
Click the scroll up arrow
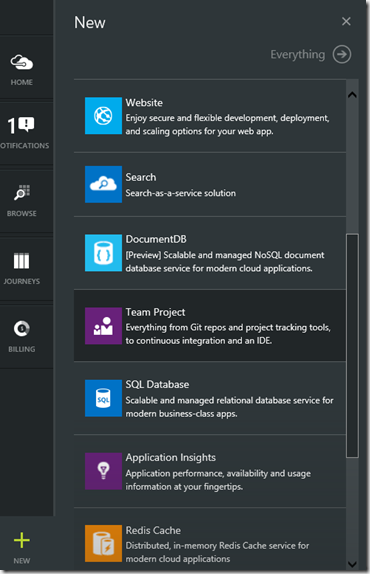(352, 95)
